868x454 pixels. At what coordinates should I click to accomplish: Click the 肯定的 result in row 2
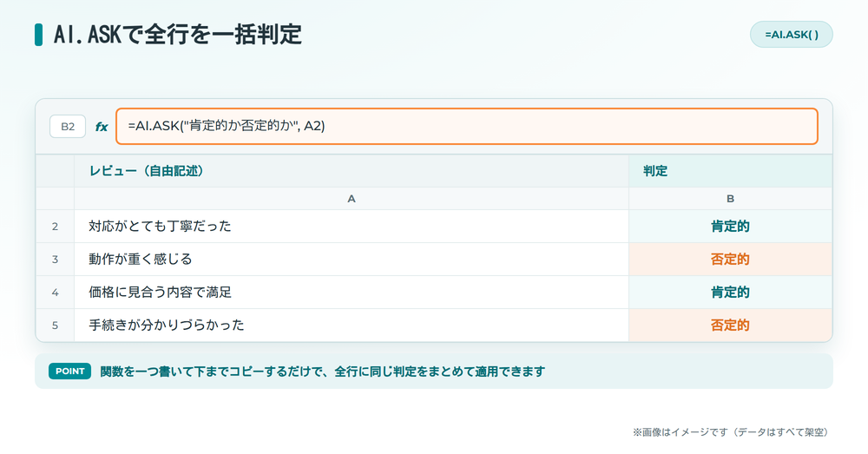click(730, 227)
